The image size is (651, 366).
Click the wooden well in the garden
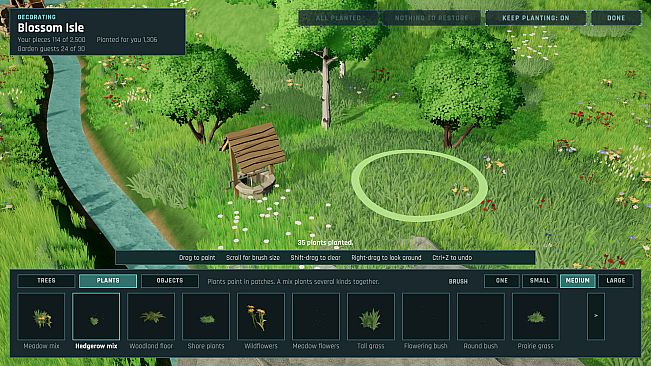point(253,161)
